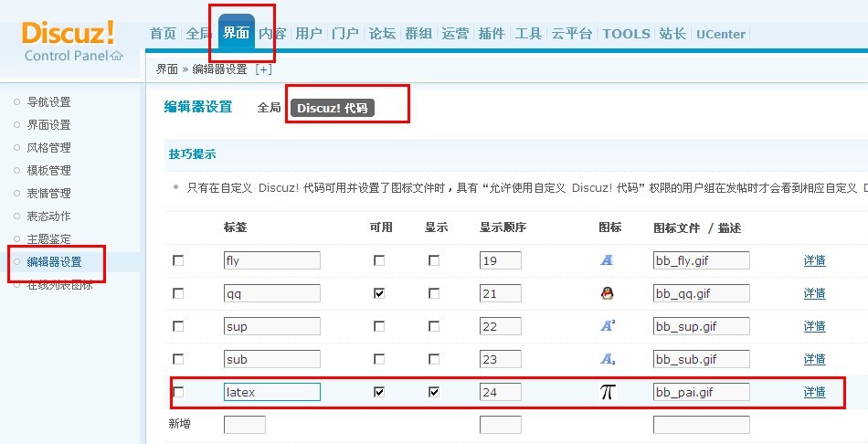The width and height of the screenshot is (868, 444).
Task: Open 表情管理 in the sidebar
Action: click(x=48, y=193)
